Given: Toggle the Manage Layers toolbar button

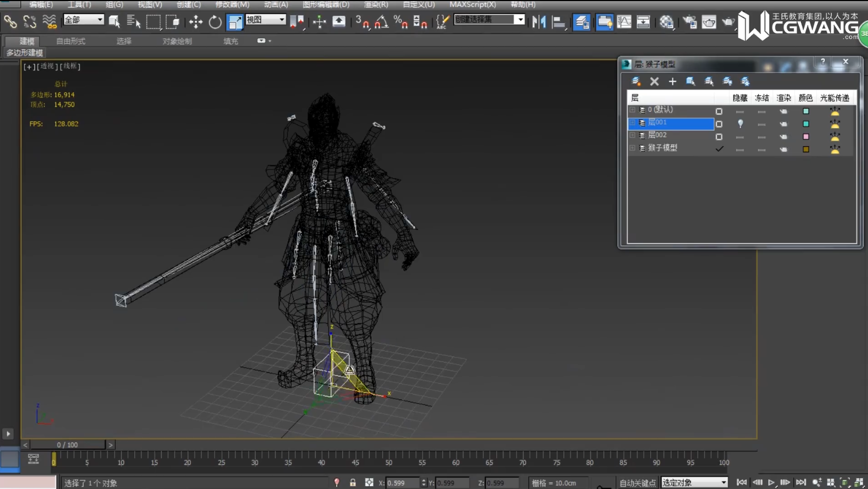Looking at the screenshot, I should point(581,22).
